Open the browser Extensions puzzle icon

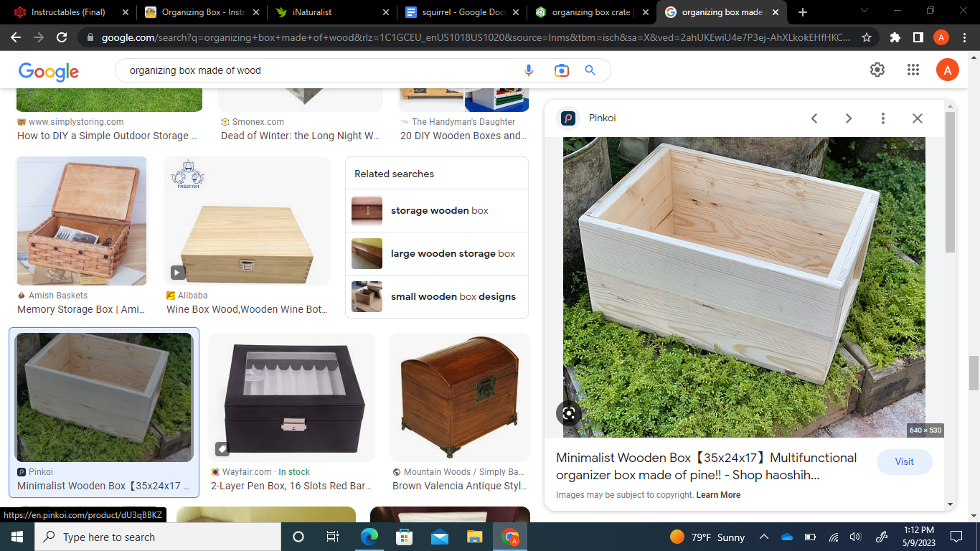click(895, 37)
